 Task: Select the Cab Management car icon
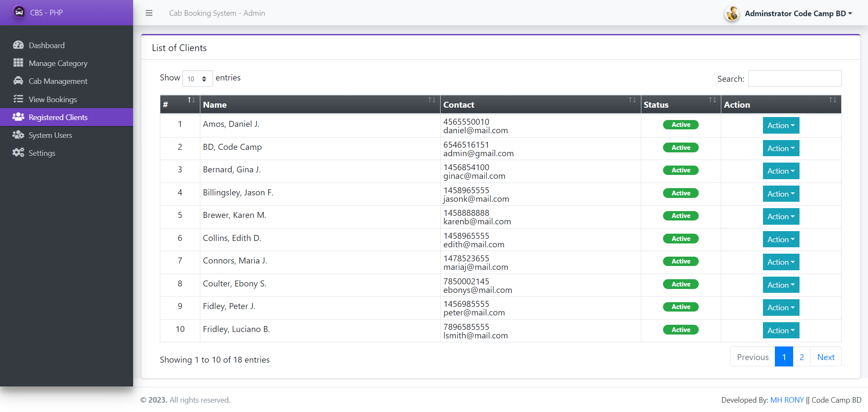18,80
